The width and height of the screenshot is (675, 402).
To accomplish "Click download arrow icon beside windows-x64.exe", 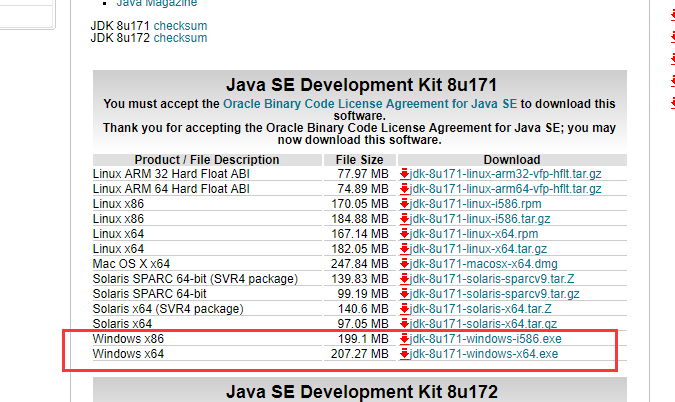I will click(x=404, y=354).
